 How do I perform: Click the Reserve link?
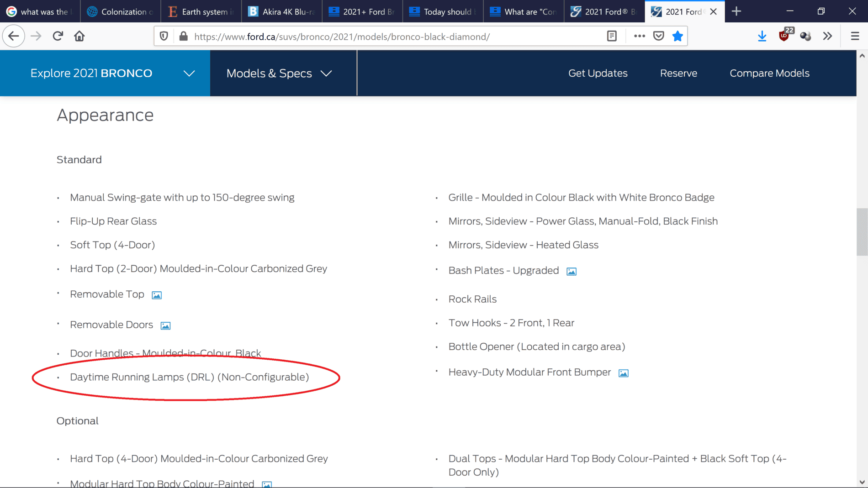coord(678,73)
